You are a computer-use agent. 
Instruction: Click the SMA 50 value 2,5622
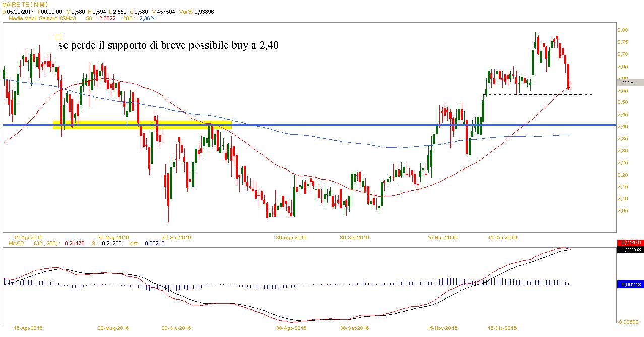(109, 18)
